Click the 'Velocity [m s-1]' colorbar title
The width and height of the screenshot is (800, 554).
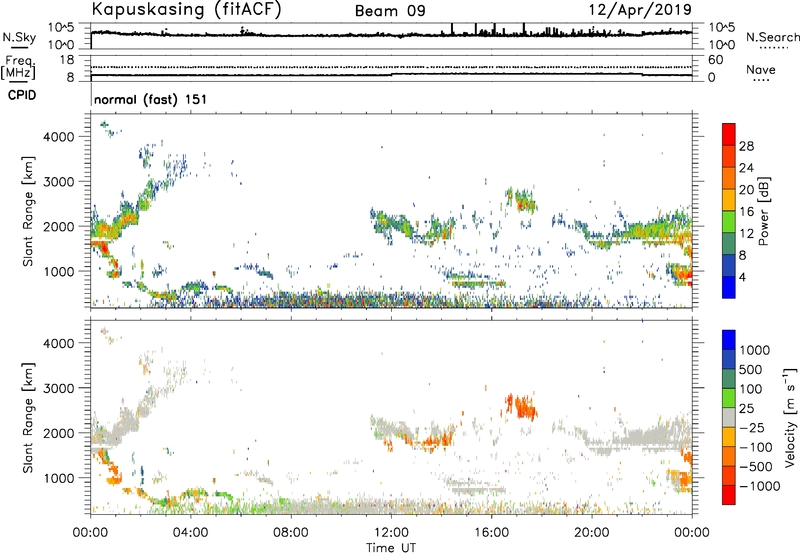coord(790,417)
